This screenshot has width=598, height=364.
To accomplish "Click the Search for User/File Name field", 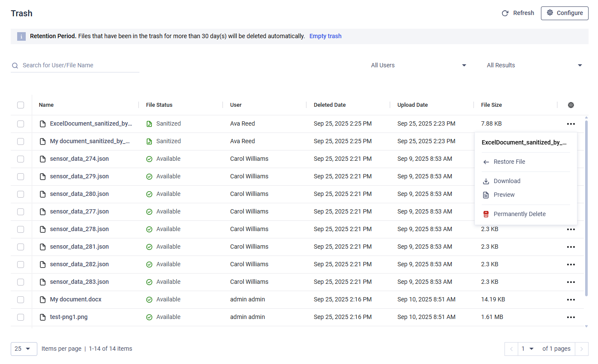I will coord(79,66).
